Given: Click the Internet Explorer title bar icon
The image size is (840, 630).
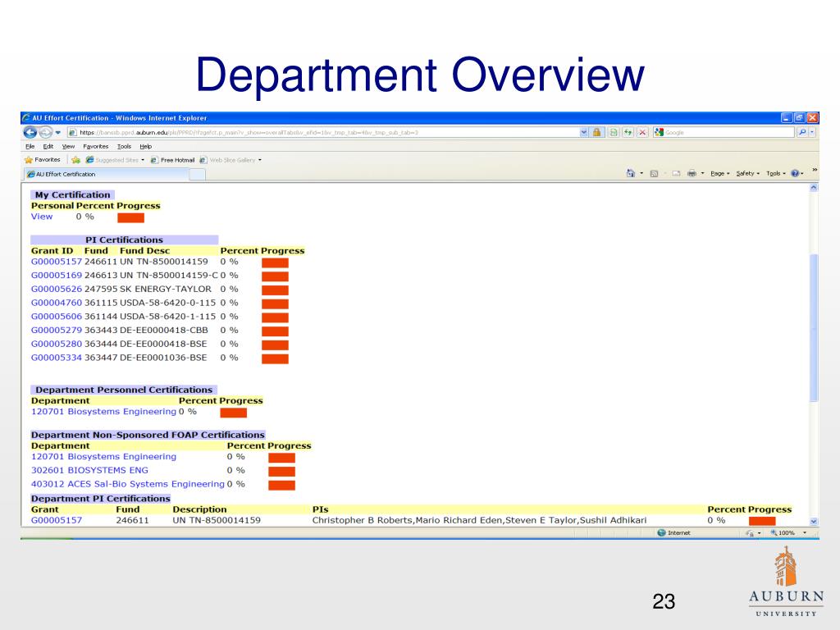Looking at the screenshot, I should tap(26, 118).
